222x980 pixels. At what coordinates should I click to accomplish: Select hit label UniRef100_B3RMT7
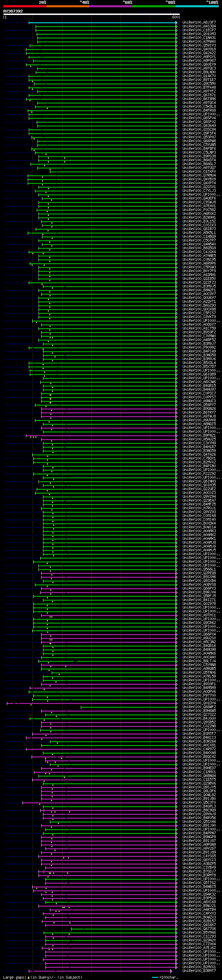point(199,971)
